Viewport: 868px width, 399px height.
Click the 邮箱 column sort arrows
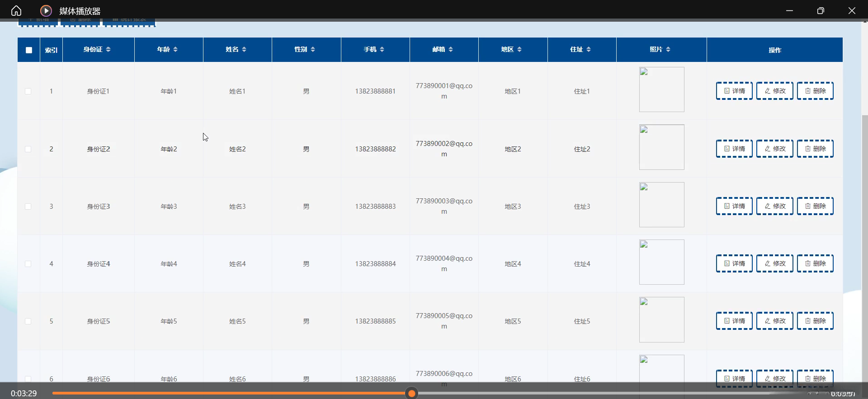[x=451, y=49]
